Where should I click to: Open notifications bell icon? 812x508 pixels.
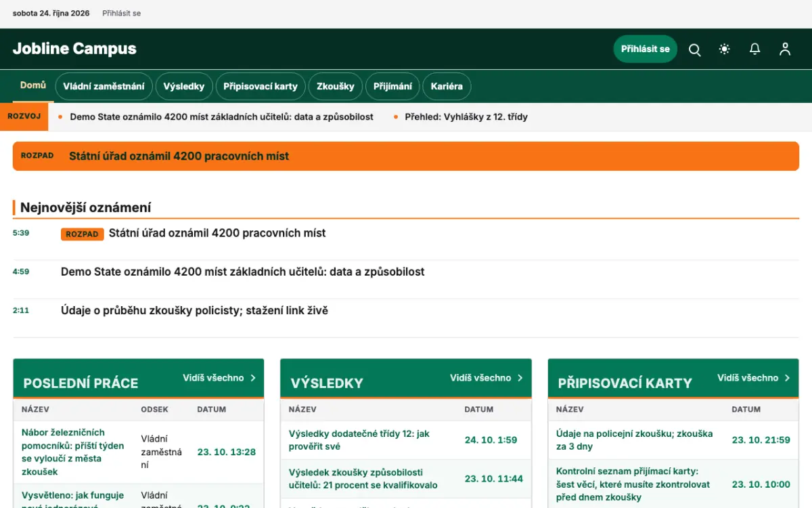point(754,49)
